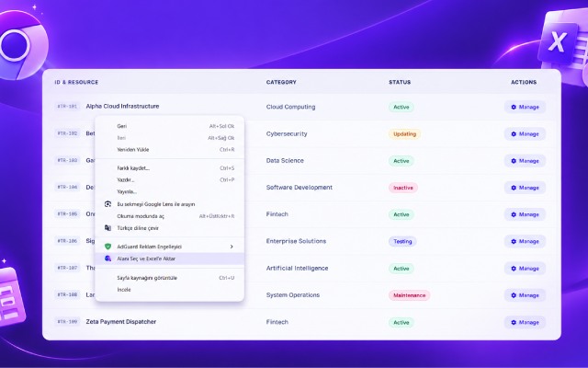The image size is (588, 368).
Task: Click the translate icon beside Türkçe diline çevir
Action: (x=108, y=228)
